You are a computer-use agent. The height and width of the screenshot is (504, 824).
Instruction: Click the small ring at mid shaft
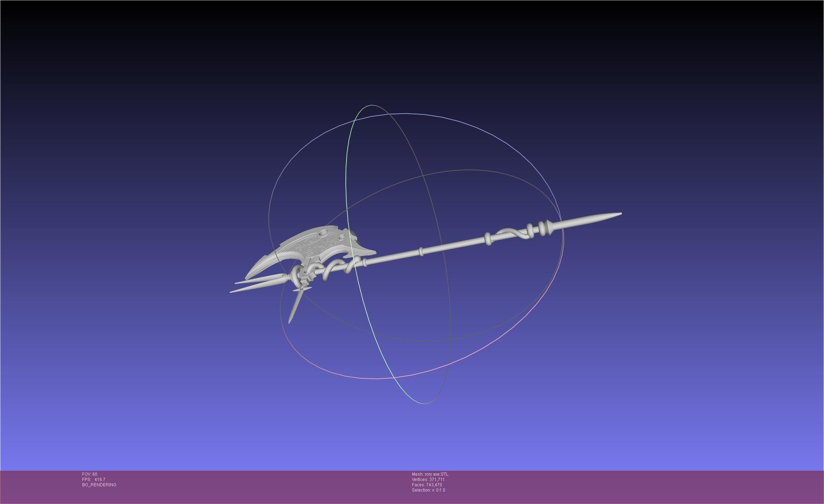click(x=420, y=251)
